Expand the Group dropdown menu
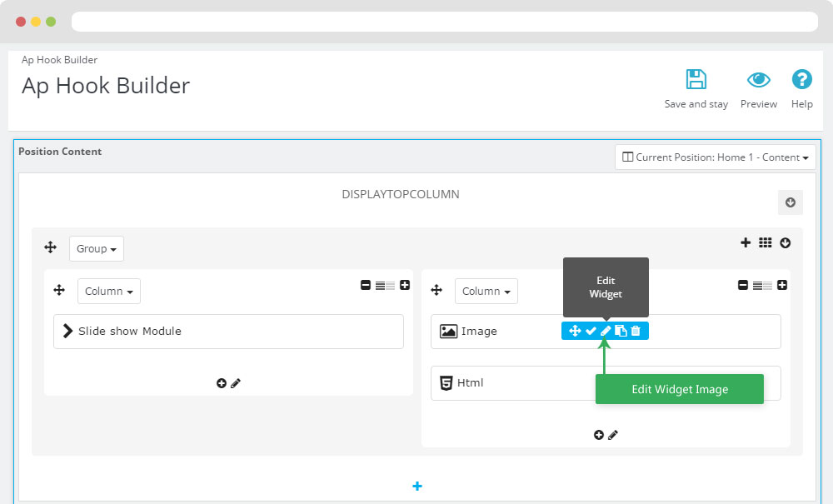This screenshot has height=504, width=833. point(96,248)
